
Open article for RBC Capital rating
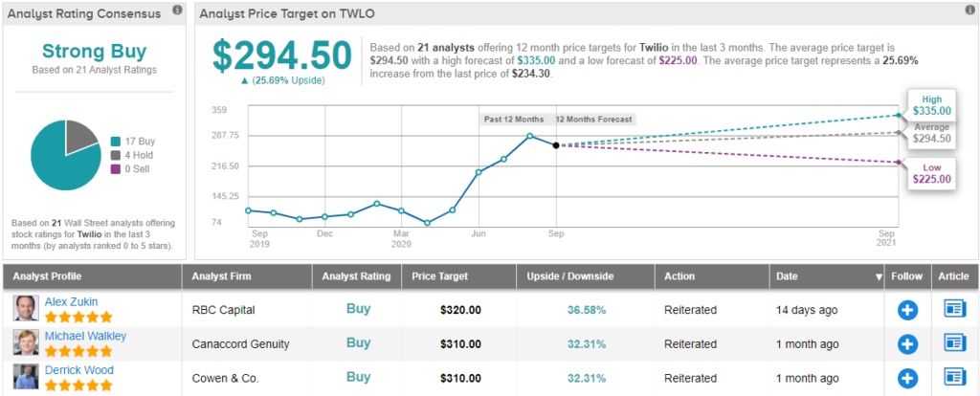coord(955,310)
